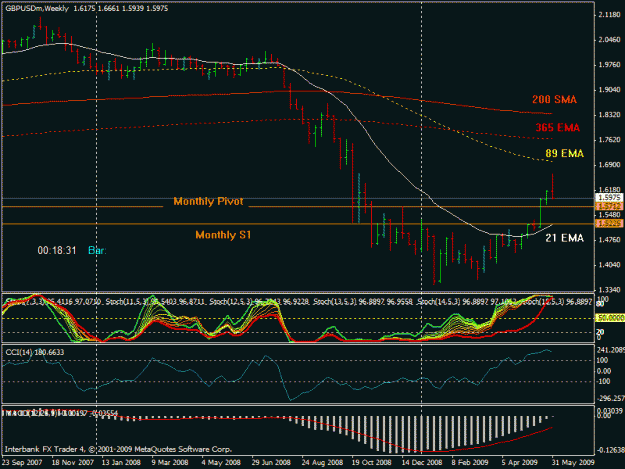Click the '14 Dec 2008' date label

click(x=421, y=462)
